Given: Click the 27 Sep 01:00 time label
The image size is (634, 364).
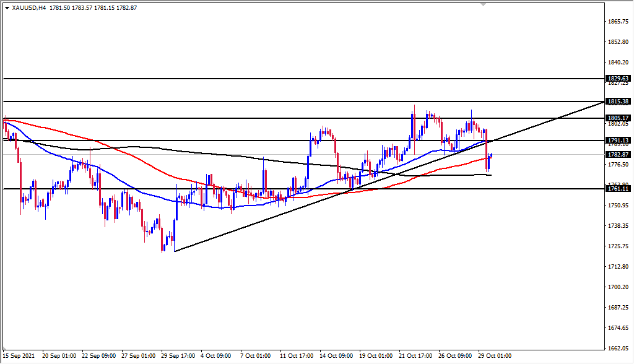Looking at the screenshot, I should [x=138, y=356].
